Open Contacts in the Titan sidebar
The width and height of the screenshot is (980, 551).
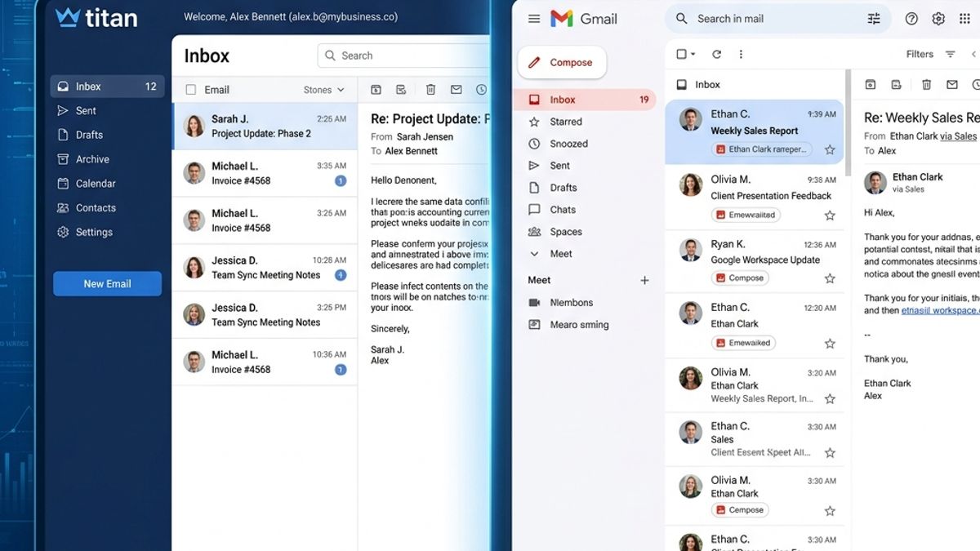(x=96, y=208)
